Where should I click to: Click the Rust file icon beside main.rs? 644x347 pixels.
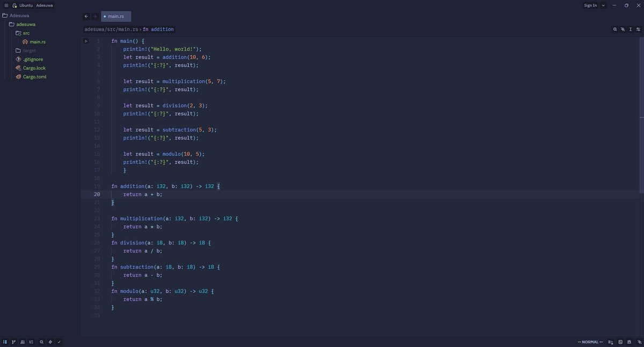coord(25,42)
